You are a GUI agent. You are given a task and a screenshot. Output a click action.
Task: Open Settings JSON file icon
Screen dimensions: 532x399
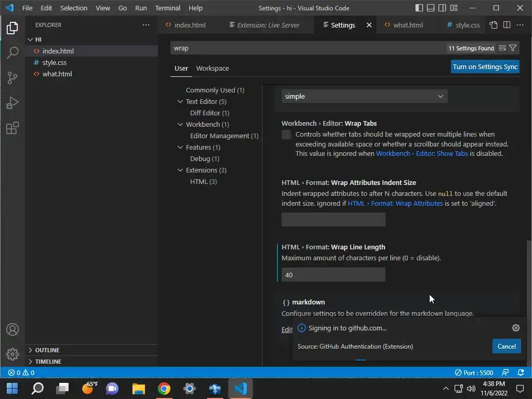(x=494, y=25)
